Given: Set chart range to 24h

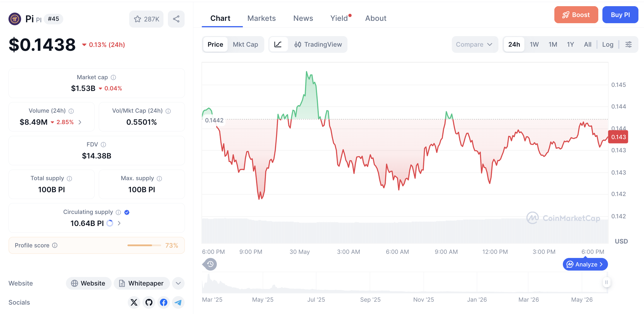Looking at the screenshot, I should coord(514,44).
